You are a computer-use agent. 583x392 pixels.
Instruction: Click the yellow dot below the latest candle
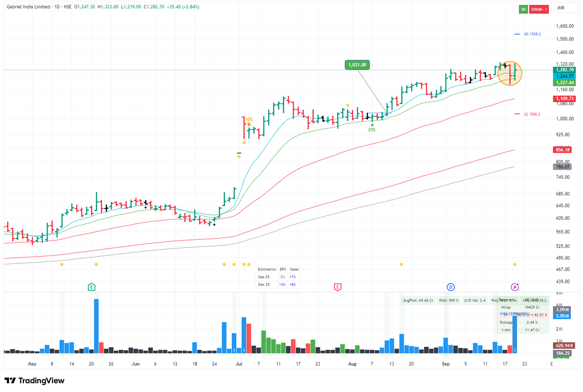(514, 264)
